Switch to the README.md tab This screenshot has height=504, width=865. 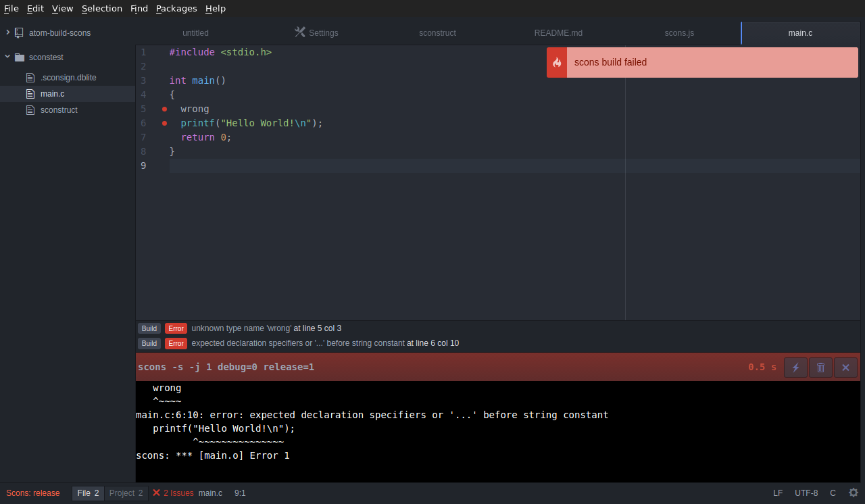tap(558, 33)
